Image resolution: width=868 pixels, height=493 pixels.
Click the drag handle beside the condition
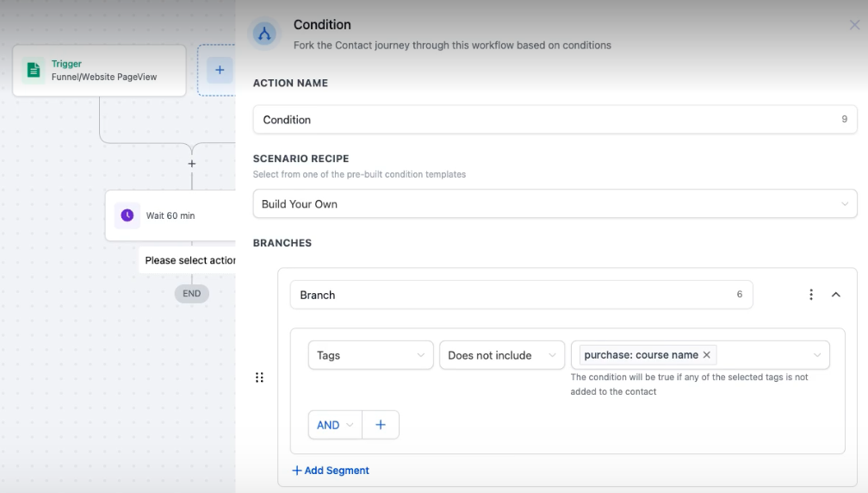(x=259, y=378)
